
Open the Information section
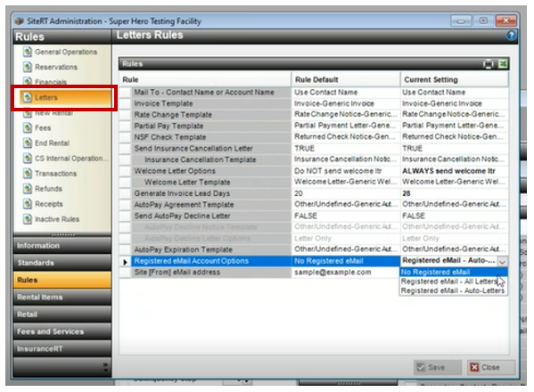(62, 246)
